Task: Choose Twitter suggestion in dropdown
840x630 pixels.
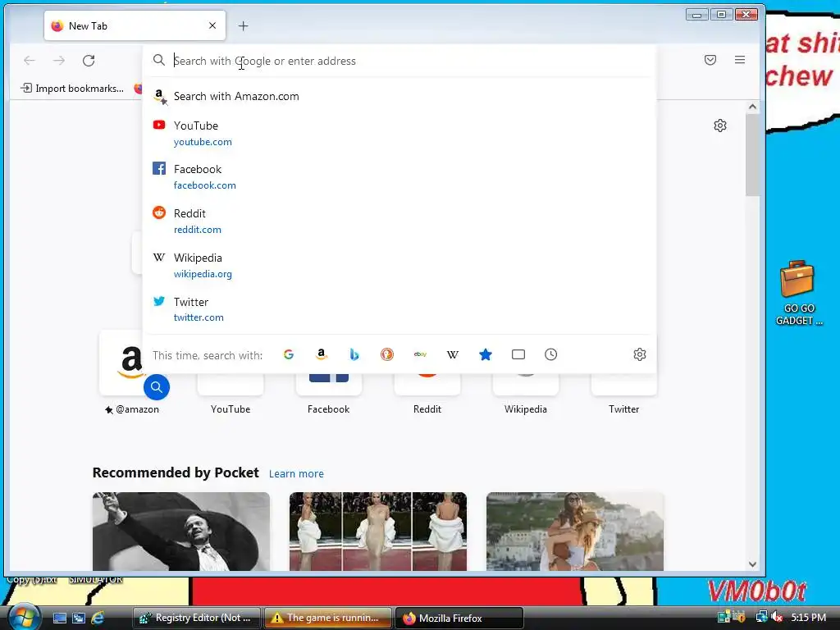Action: [399, 309]
